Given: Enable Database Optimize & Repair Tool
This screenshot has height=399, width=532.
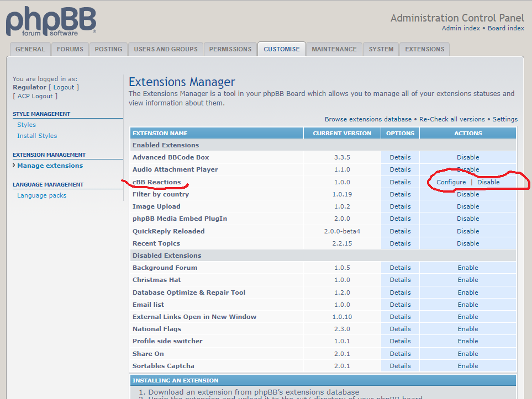Looking at the screenshot, I should tap(468, 292).
